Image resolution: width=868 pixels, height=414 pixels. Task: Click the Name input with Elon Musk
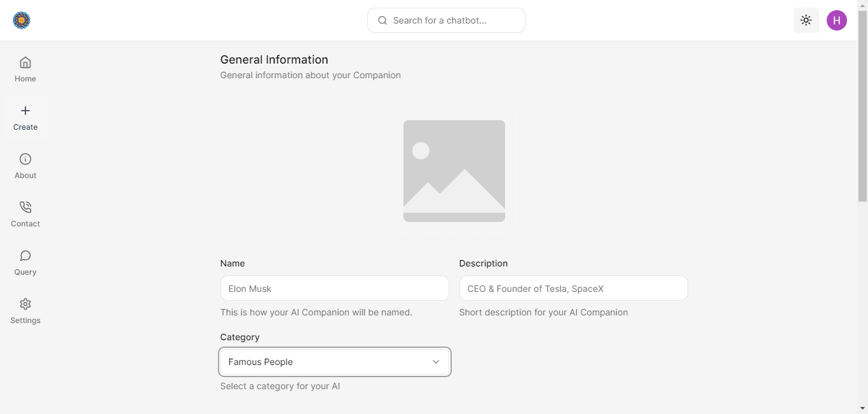click(x=335, y=288)
